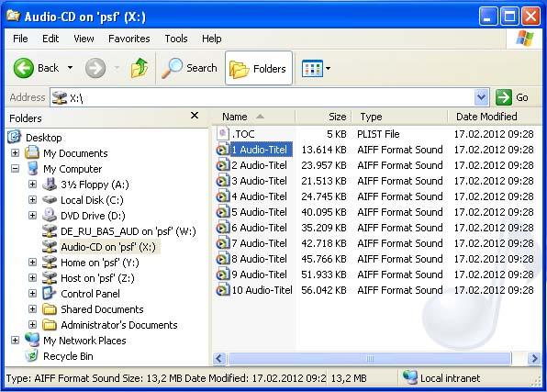The height and width of the screenshot is (392, 547).
Task: Expand the Home on 'psf' (Y:) node
Action: tap(32, 263)
